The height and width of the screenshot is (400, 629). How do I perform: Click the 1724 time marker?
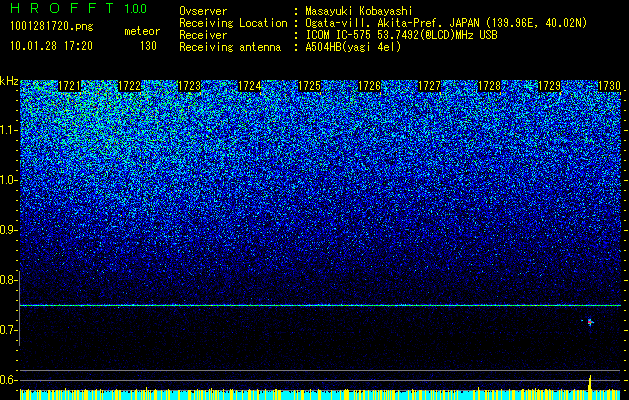pos(250,86)
